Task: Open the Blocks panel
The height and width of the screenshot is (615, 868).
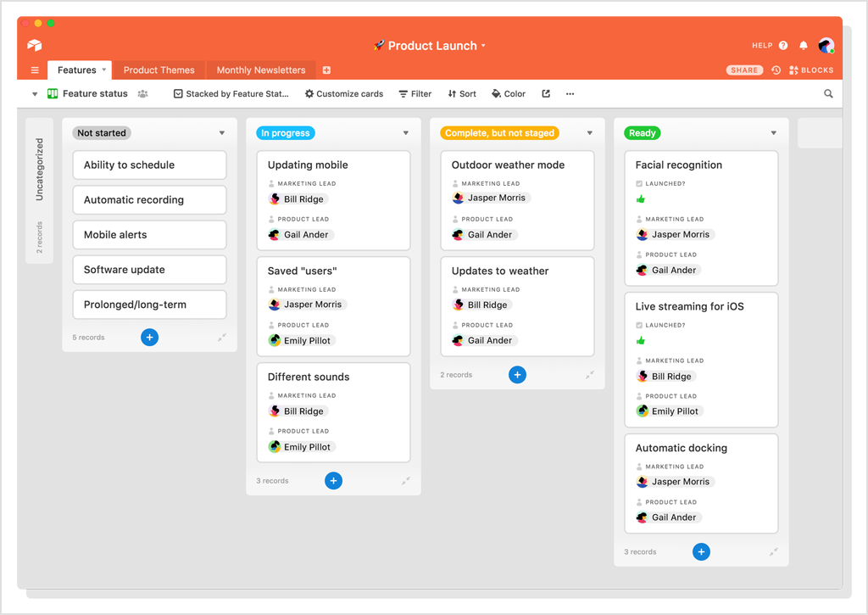Action: pos(811,70)
